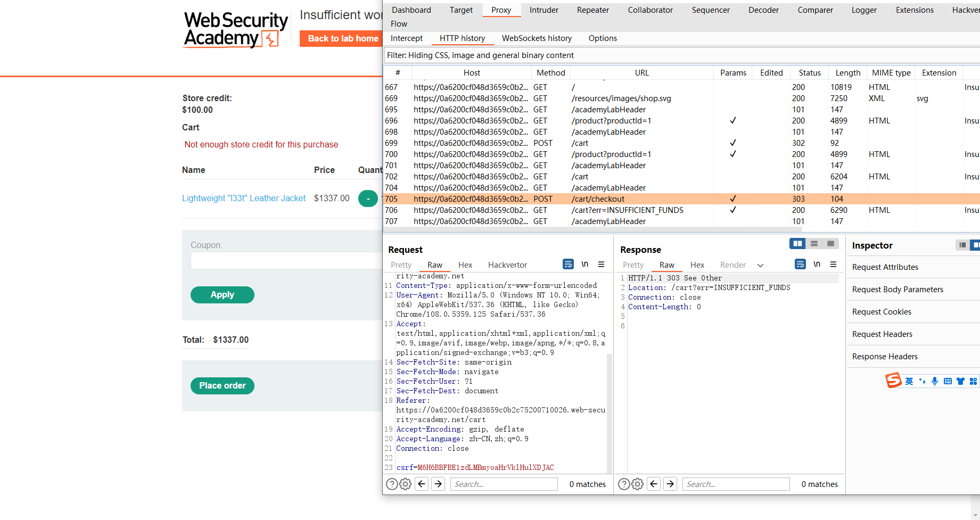Open the Decoder tab
The height and width of the screenshot is (520, 980).
[x=763, y=10]
